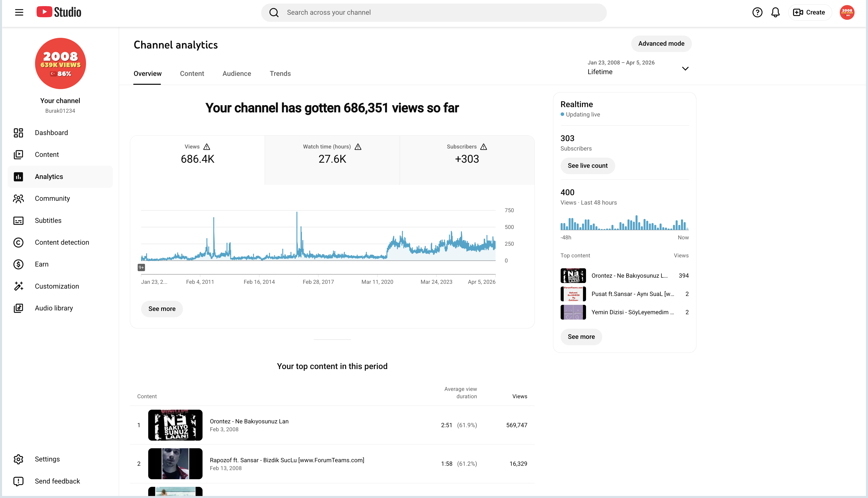Open the Yemin Dizisi thumbnail in Realtime
Viewport: 868px width, 498px height.
click(573, 312)
